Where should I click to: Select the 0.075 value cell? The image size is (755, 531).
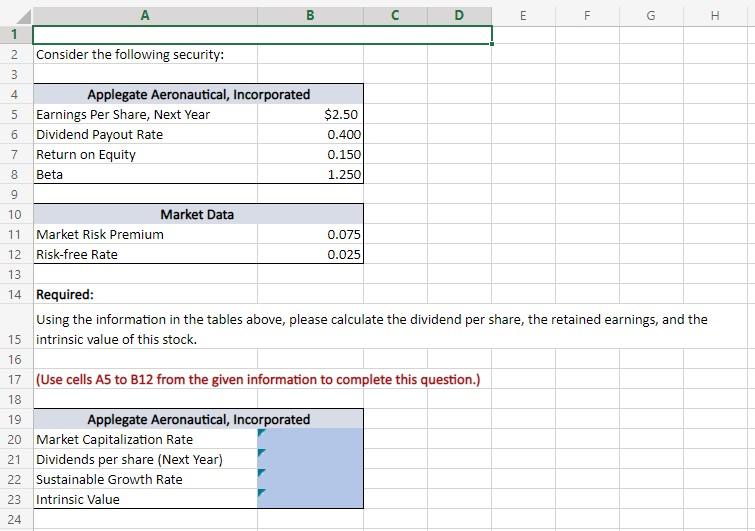point(310,234)
